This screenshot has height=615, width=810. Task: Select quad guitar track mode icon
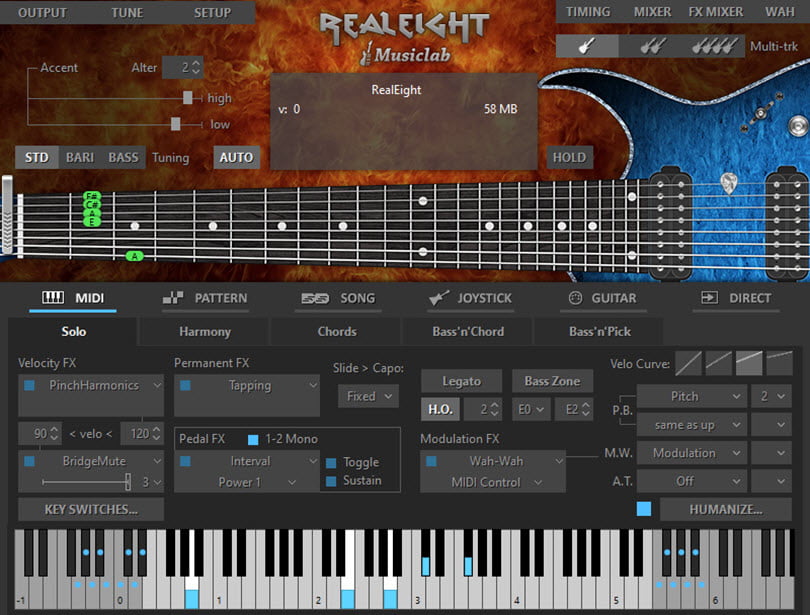click(x=714, y=46)
